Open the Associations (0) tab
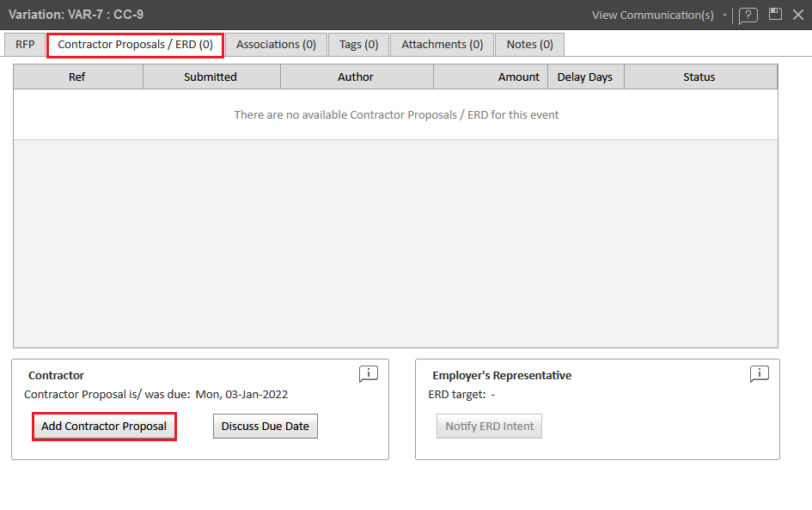Image resolution: width=812 pixels, height=510 pixels. click(x=276, y=45)
